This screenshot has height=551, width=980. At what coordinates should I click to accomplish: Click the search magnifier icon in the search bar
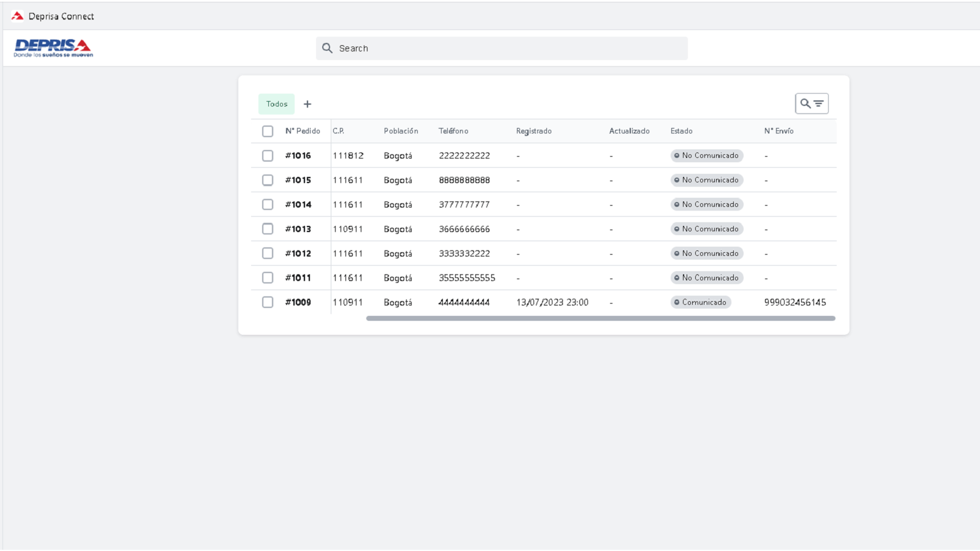pyautogui.click(x=327, y=48)
